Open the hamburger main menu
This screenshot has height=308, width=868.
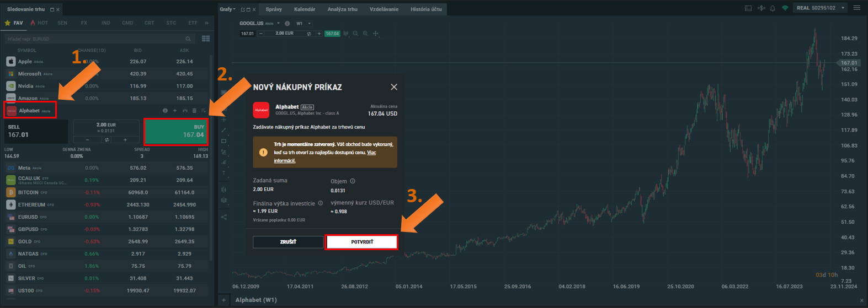point(857,8)
